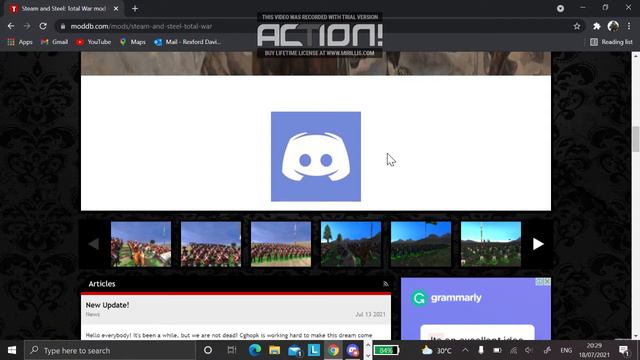Open the Maps bookmark

pyautogui.click(x=133, y=42)
